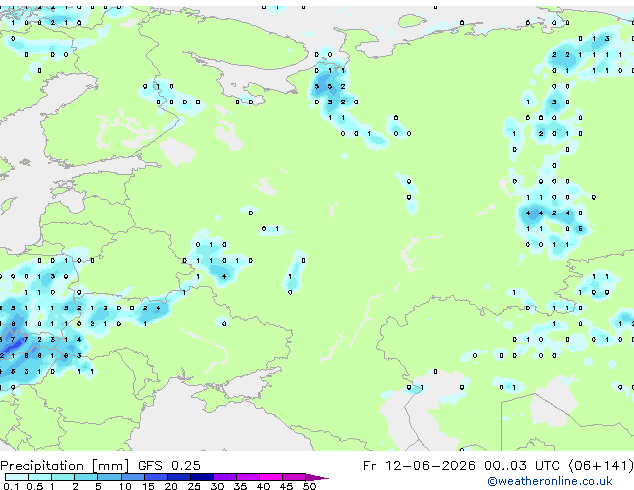
Task: Click the 1–2 mm legend color box
Action: (63, 477)
